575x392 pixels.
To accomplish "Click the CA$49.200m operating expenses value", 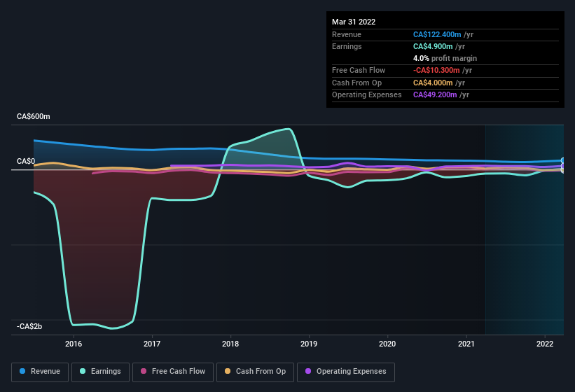I will [x=435, y=95].
